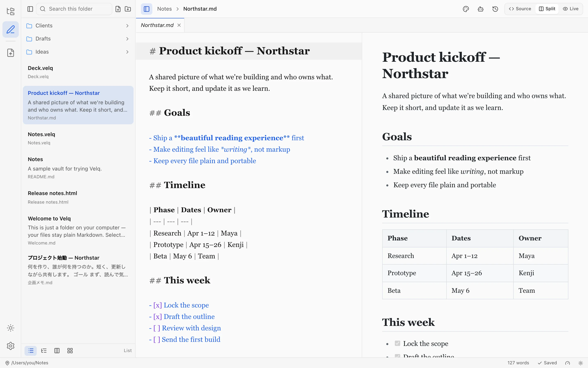Click '- [ ] Review with design' line in editor

185,328
